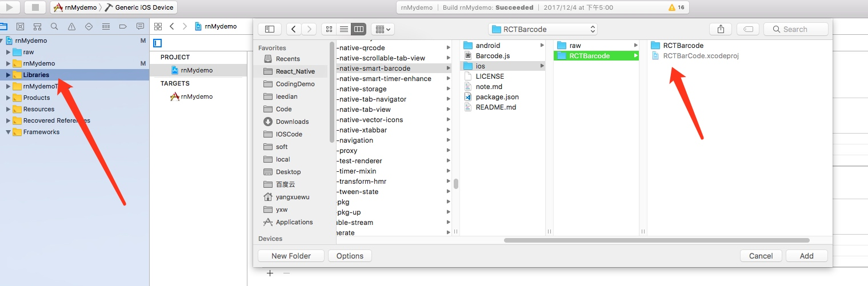Image resolution: width=868 pixels, height=286 pixels.
Task: Click the related items grid icon in editor
Action: 158,26
